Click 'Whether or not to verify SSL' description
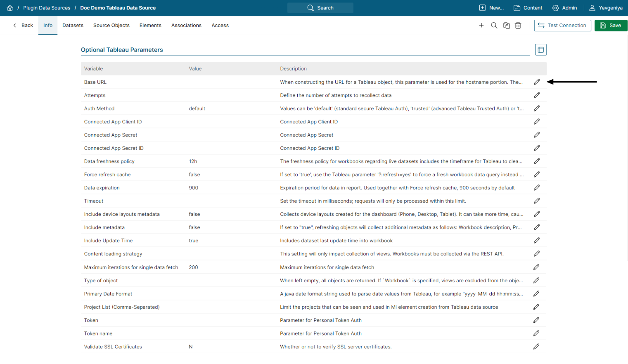This screenshot has width=628, height=364. [x=336, y=347]
